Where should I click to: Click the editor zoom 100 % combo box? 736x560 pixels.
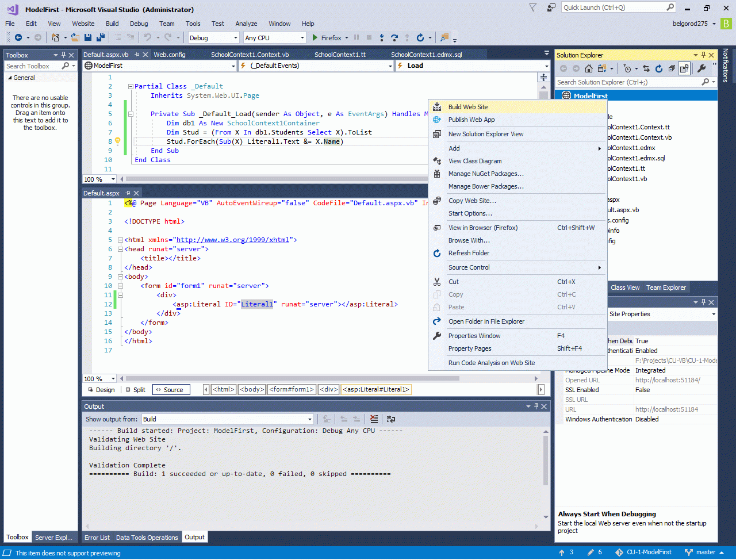(x=100, y=179)
